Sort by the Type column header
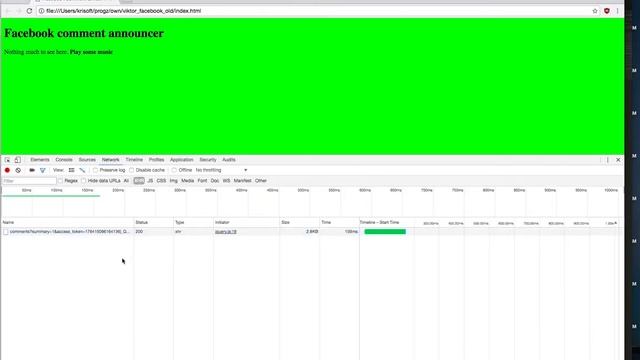 [193, 222]
